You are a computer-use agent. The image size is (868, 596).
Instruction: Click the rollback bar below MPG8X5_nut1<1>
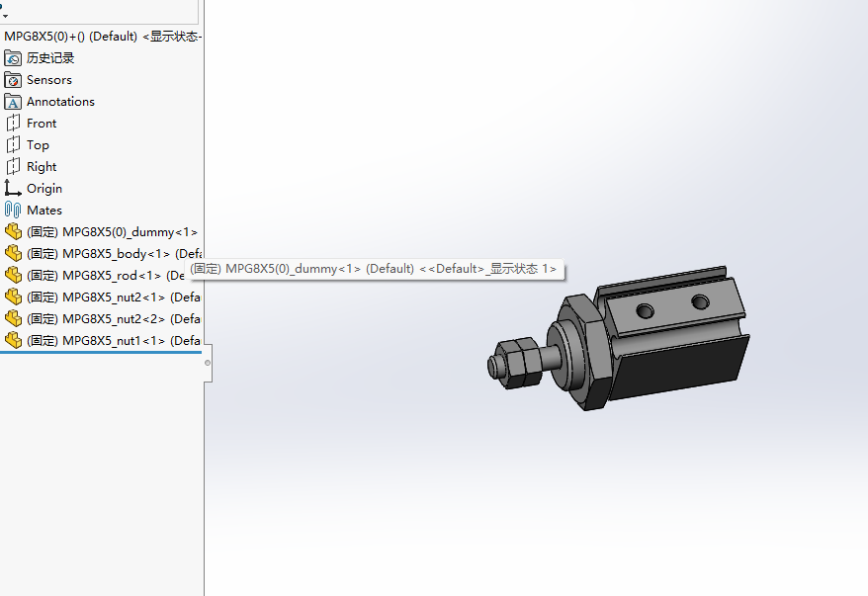(x=101, y=352)
